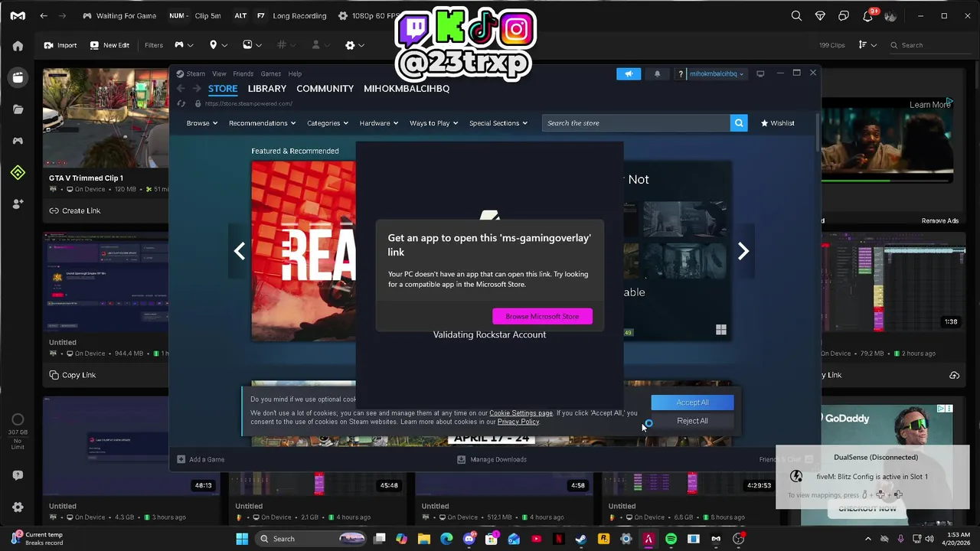Image resolution: width=980 pixels, height=551 pixels.
Task: Open the Friends menu in Steam
Action: pyautogui.click(x=243, y=74)
